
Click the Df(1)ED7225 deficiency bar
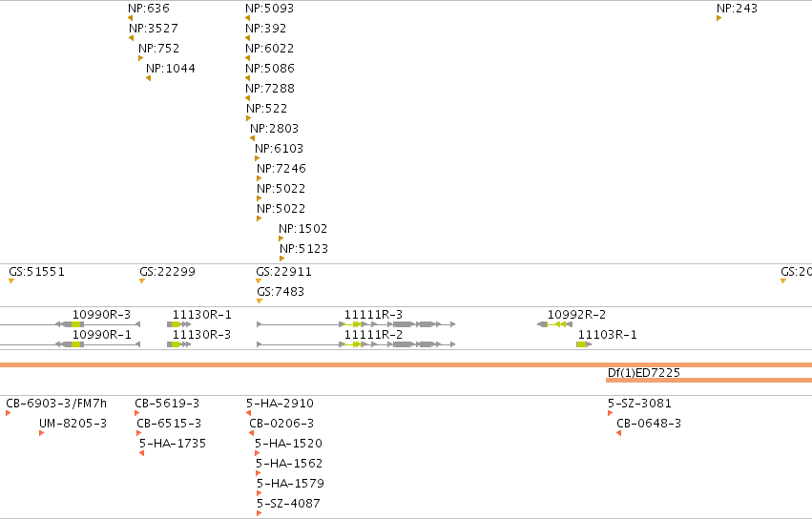click(x=709, y=380)
